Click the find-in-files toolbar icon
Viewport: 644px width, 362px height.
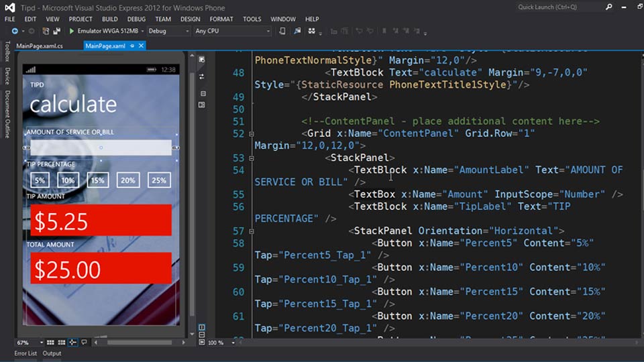(x=297, y=31)
